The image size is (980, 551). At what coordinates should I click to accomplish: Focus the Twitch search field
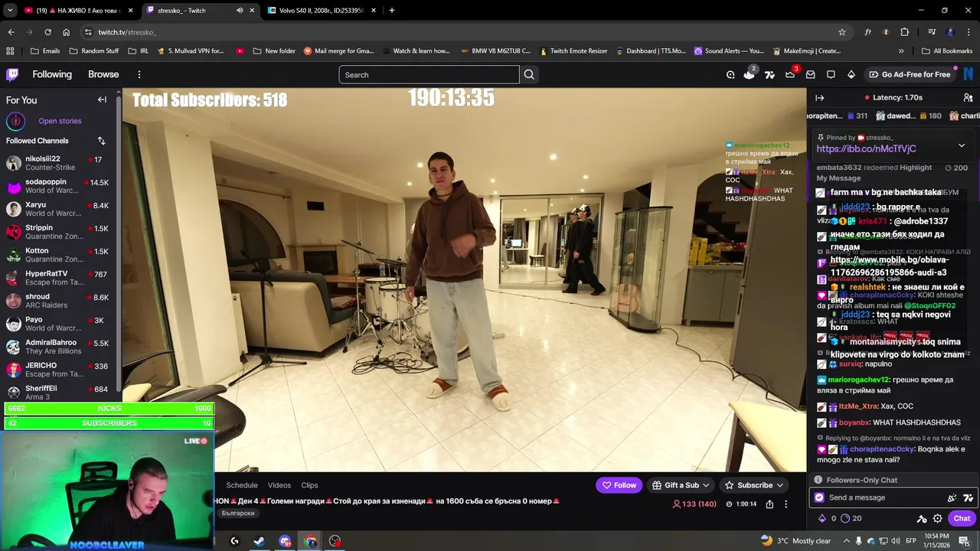429,74
